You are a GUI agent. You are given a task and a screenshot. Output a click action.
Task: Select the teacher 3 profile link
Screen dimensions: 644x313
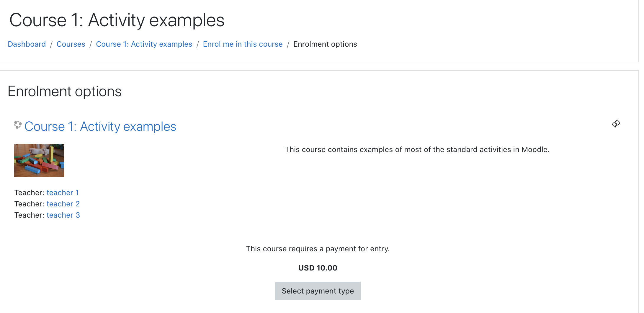point(63,215)
